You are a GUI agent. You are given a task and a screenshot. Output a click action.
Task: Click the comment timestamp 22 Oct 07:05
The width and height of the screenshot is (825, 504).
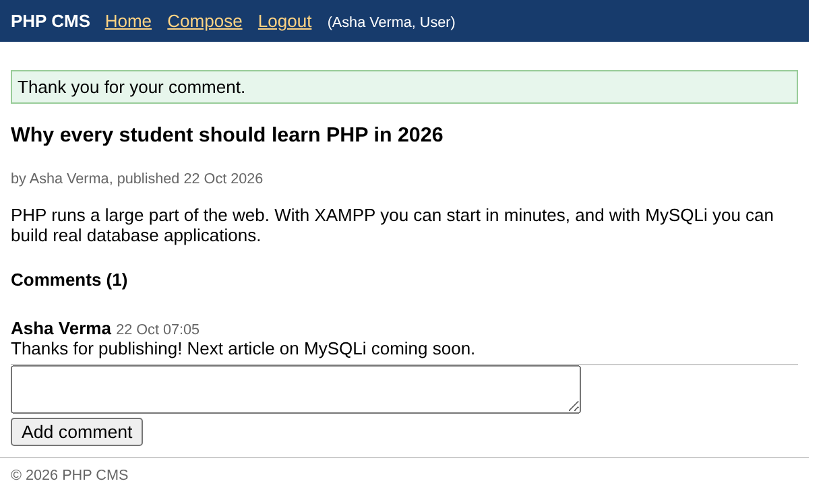point(158,329)
